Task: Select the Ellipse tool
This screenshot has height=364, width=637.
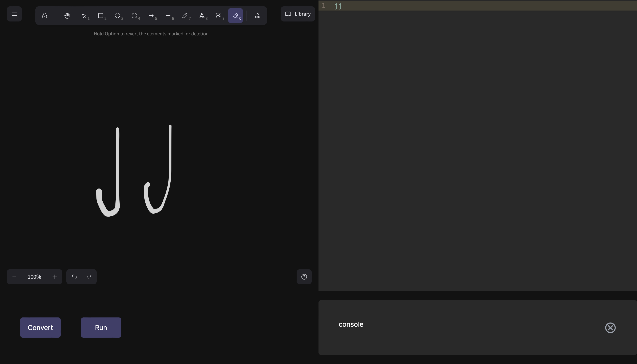Action: tap(134, 16)
